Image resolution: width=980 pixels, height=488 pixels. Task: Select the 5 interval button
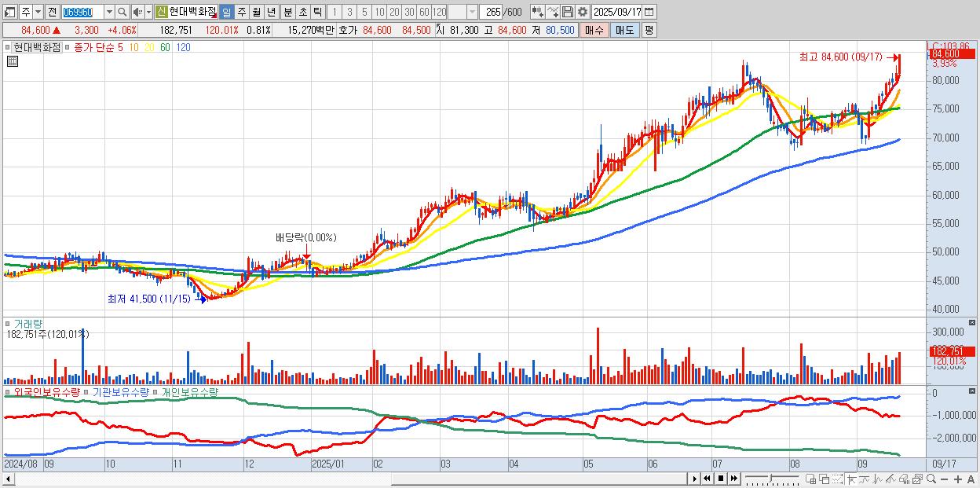tap(364, 12)
